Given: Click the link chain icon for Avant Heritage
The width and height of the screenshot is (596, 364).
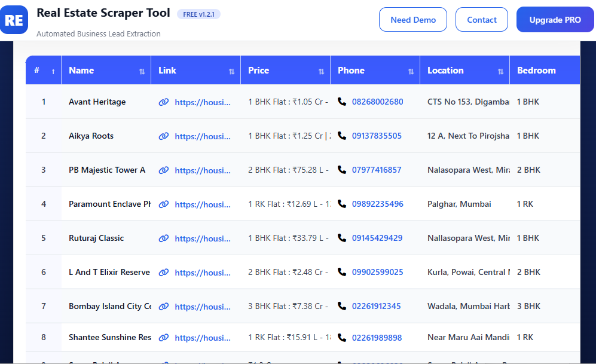Looking at the screenshot, I should 163,102.
